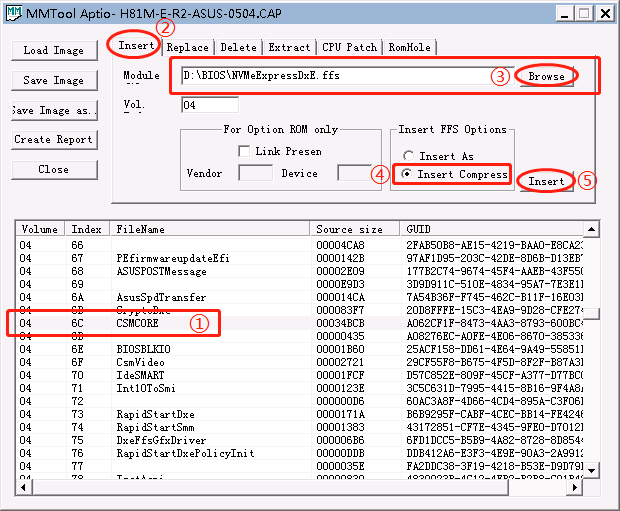
Task: Open the Extract tab
Action: click(289, 47)
